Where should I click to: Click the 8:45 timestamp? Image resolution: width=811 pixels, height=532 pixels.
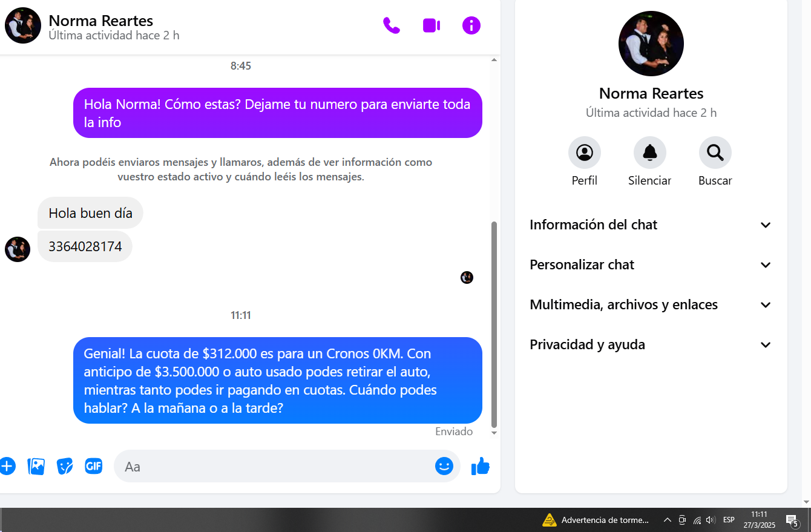(241, 66)
